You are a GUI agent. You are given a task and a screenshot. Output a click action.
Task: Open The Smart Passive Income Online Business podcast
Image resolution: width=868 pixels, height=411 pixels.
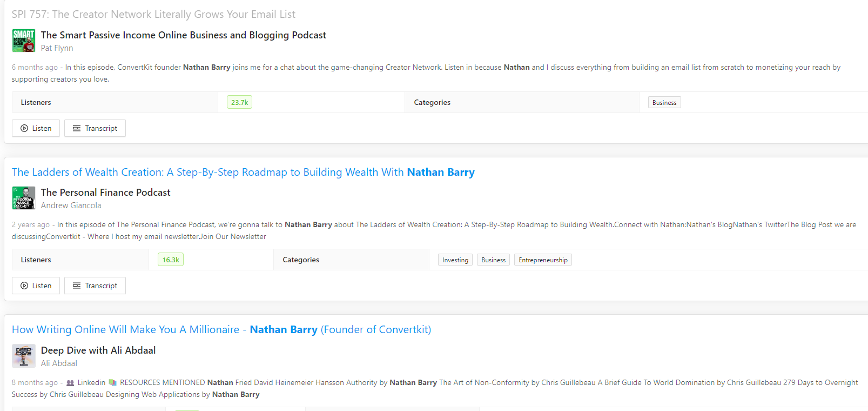(184, 35)
